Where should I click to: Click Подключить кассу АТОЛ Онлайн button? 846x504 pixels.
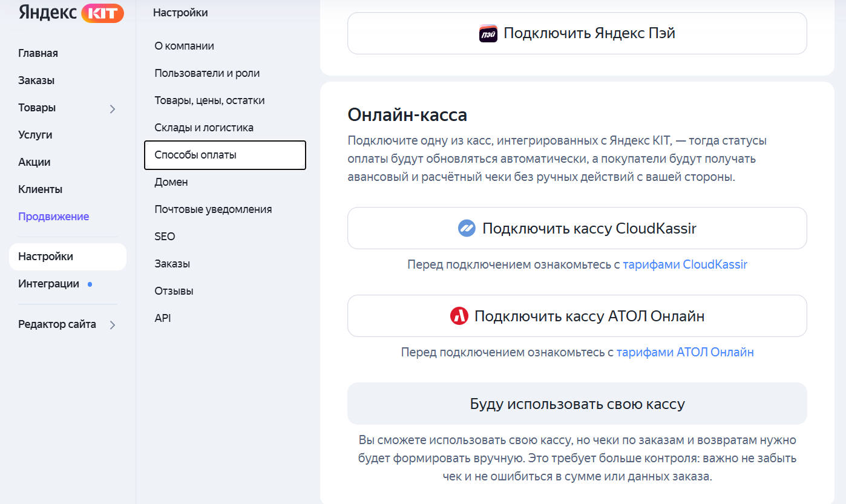tap(577, 316)
